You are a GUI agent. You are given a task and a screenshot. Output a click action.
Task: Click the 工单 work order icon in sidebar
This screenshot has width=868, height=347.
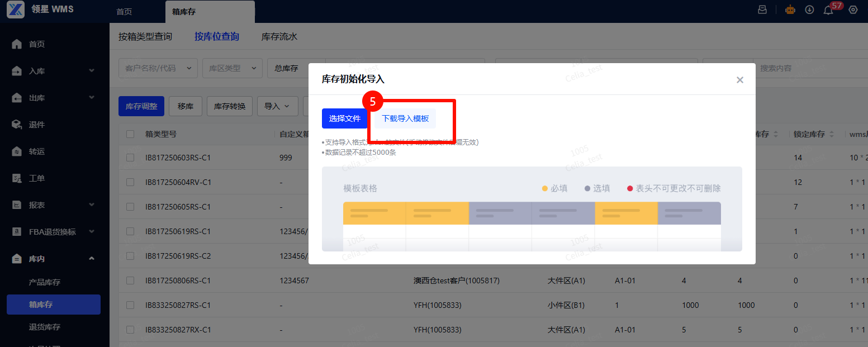(17, 178)
